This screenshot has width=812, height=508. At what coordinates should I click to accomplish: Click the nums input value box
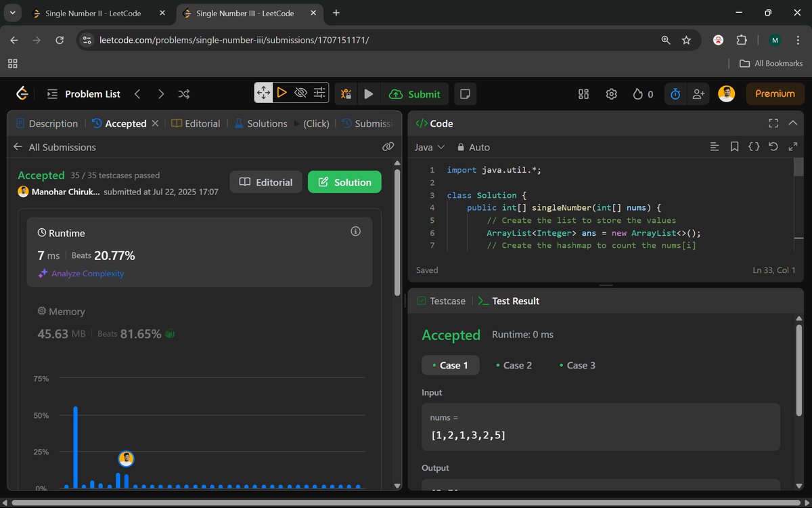coord(601,427)
